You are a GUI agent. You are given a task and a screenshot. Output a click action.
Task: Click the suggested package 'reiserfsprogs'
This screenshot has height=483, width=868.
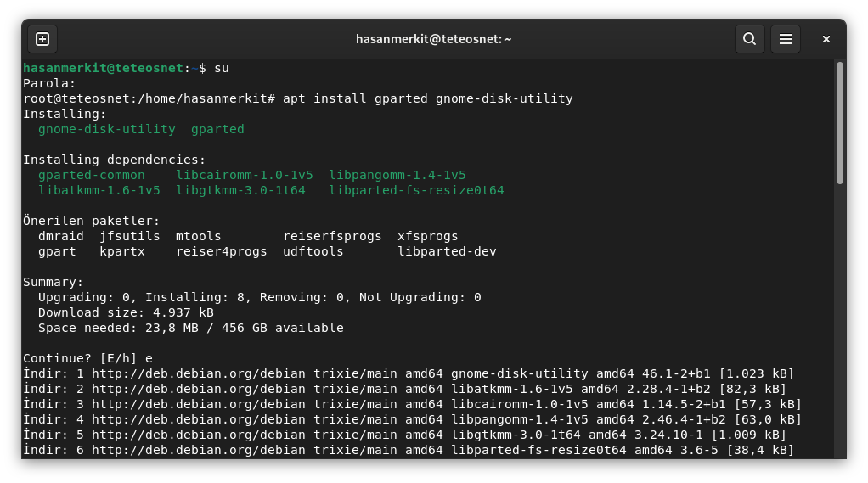pyautogui.click(x=332, y=236)
